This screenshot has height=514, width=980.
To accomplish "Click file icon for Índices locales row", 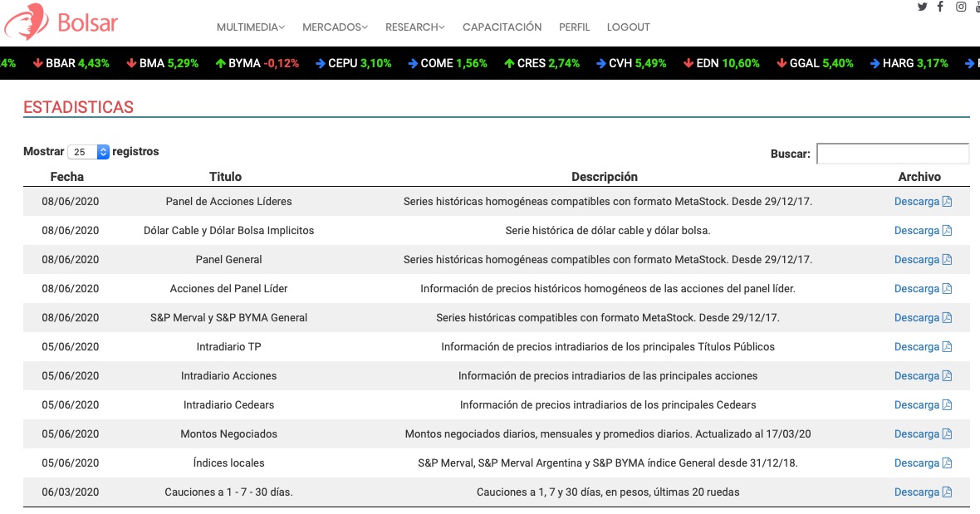I will (x=947, y=463).
